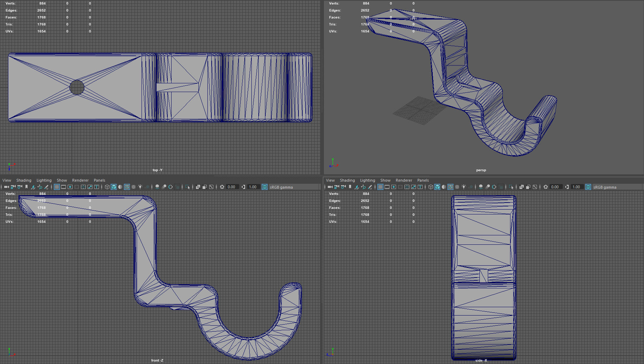Open Shading menu in front panel
This screenshot has width=644, height=364.
point(24,180)
